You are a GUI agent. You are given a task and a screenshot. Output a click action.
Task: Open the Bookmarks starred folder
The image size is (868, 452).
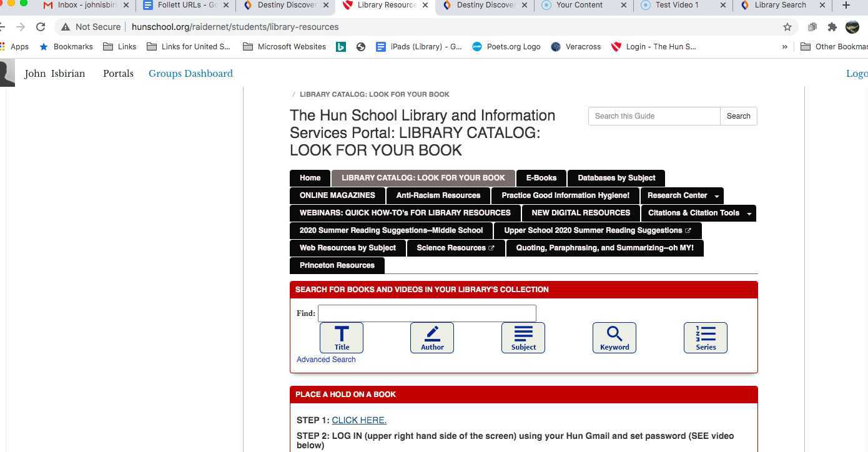click(x=66, y=46)
